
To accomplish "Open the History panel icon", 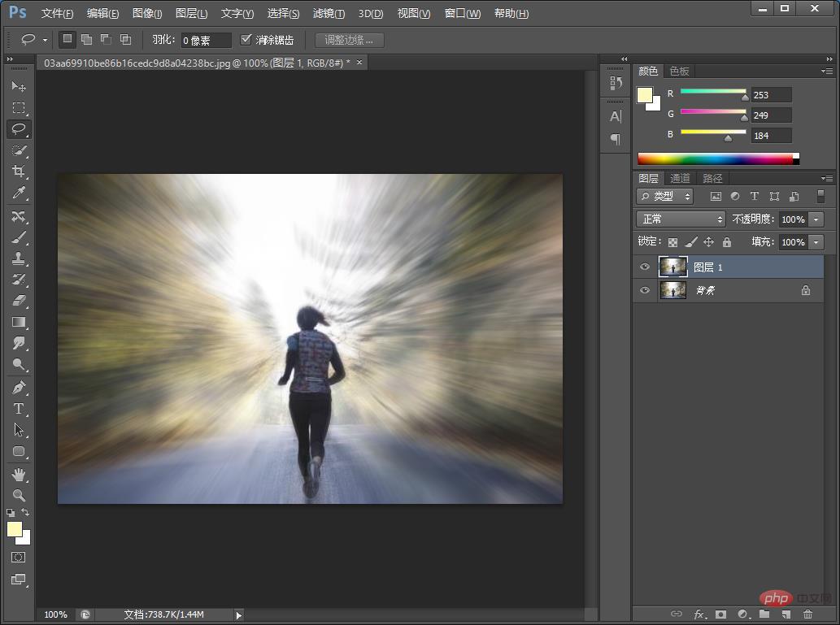I will click(616, 82).
